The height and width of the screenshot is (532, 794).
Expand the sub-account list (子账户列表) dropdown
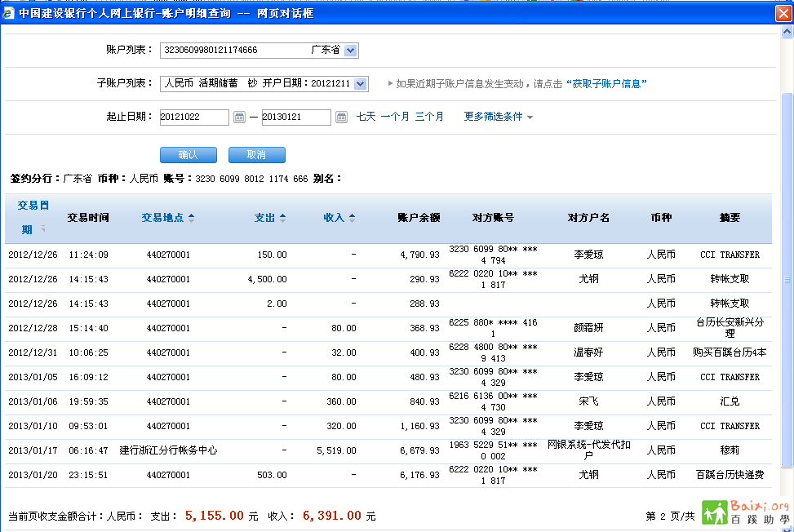(360, 84)
